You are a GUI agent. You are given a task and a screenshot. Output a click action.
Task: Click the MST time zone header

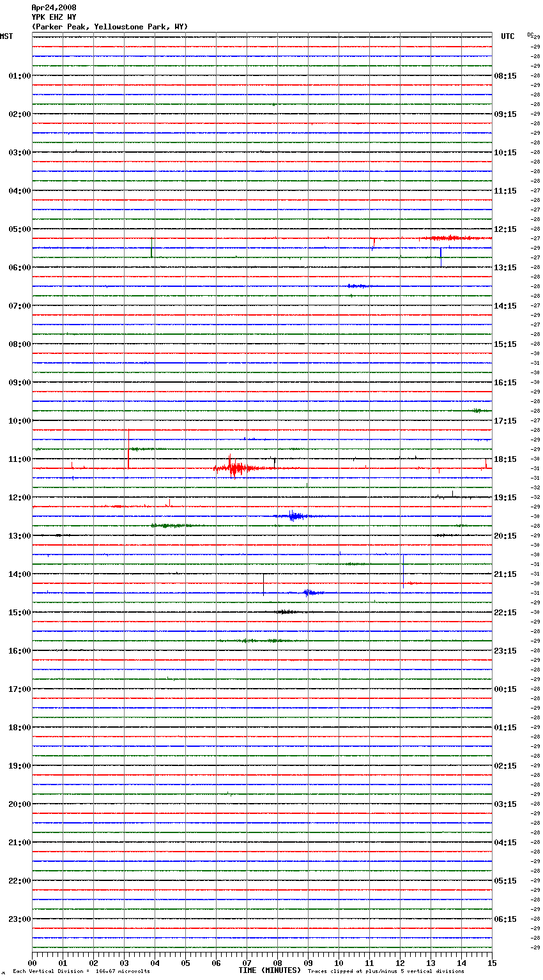(x=6, y=36)
